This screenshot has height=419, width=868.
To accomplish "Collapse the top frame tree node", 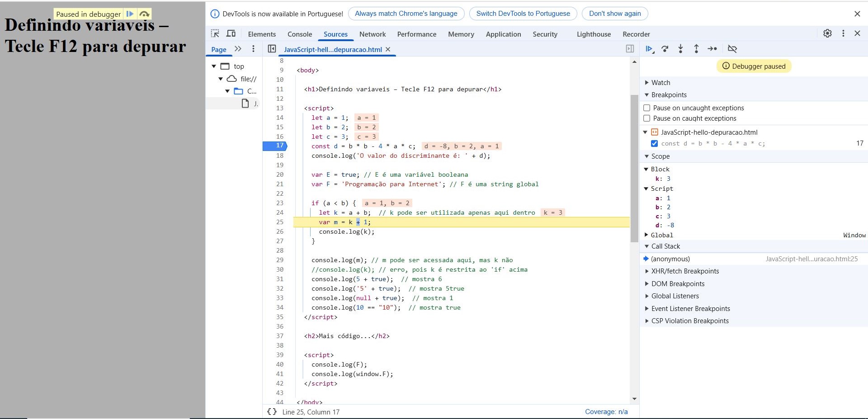I will pyautogui.click(x=214, y=66).
